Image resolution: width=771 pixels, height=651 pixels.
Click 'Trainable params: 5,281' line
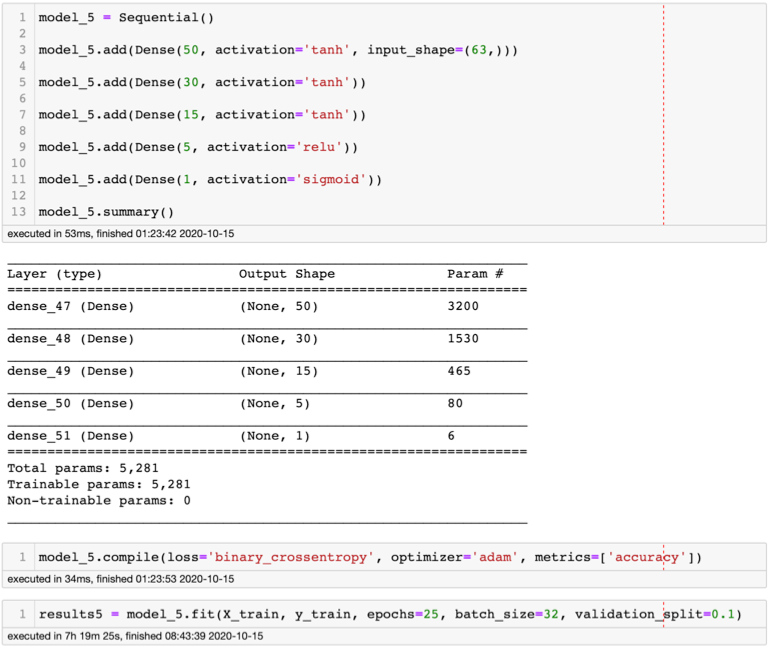coord(98,484)
